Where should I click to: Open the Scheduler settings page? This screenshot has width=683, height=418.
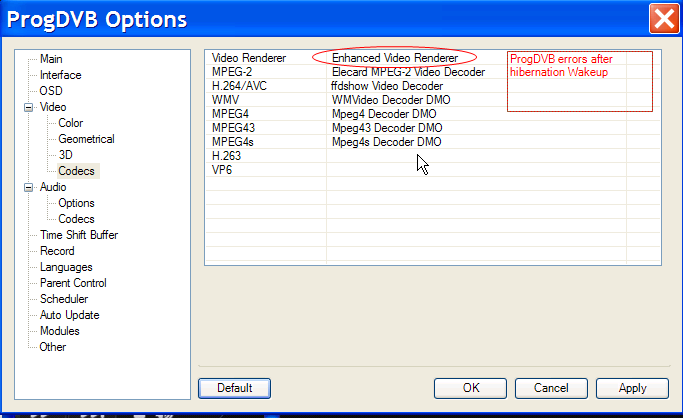click(63, 299)
